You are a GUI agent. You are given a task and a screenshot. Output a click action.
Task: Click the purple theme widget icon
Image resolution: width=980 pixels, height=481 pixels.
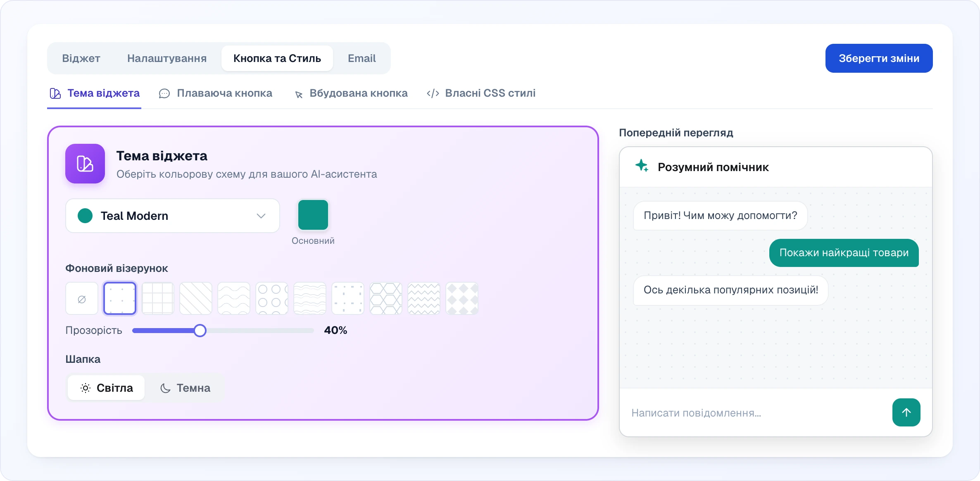click(x=85, y=164)
